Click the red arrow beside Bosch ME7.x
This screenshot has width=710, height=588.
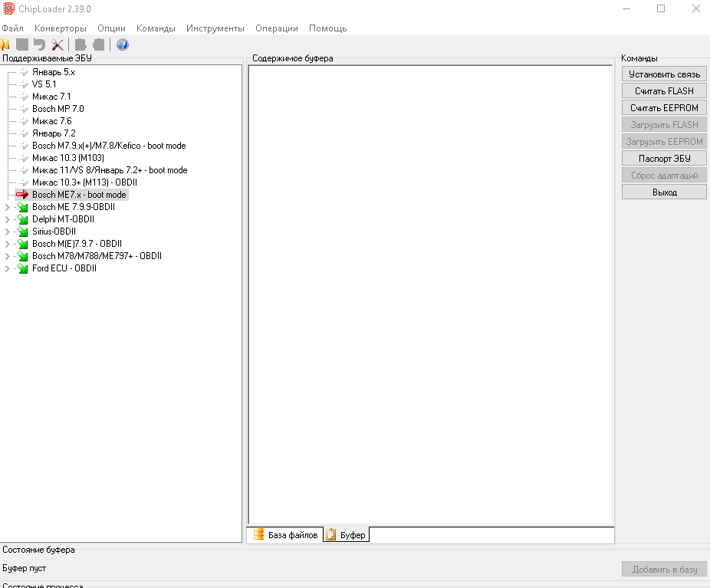(22, 195)
